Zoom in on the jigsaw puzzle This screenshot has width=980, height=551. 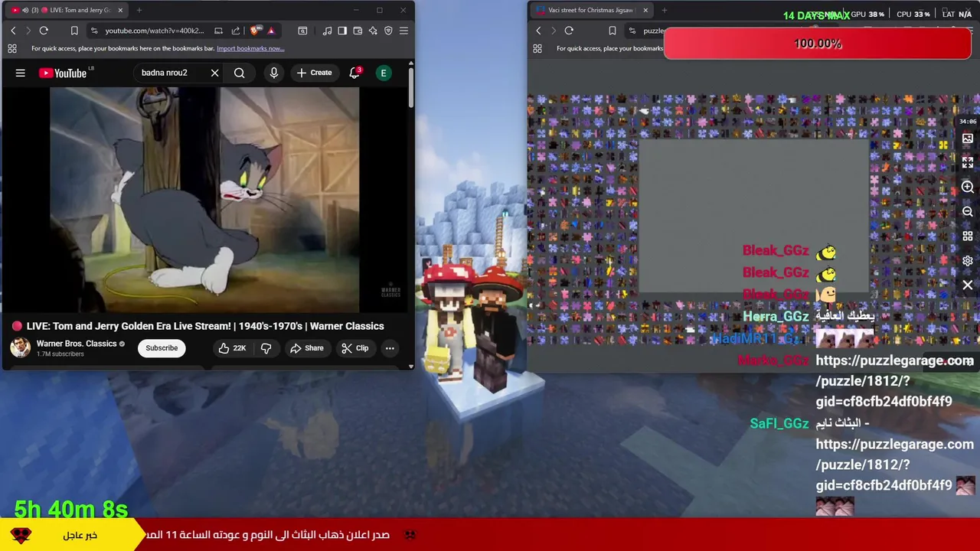click(x=968, y=187)
